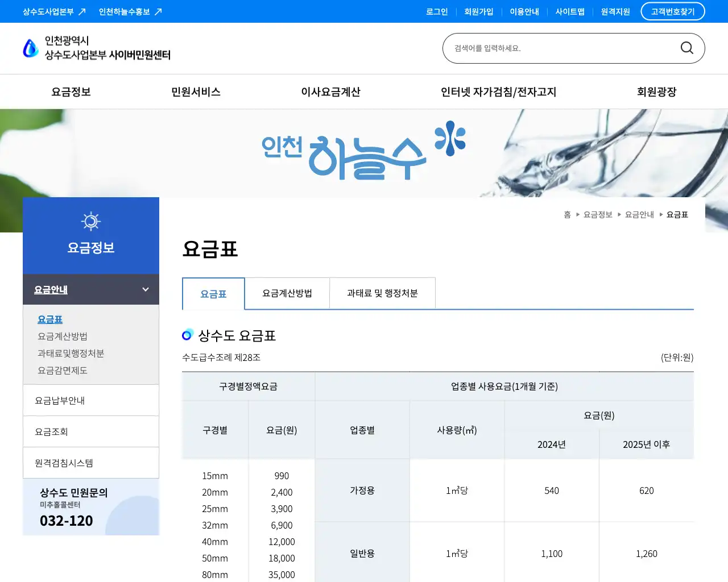Screen dimensions: 728x582
Task: Click 요금안내 in the breadcrumb
Action: (x=639, y=215)
